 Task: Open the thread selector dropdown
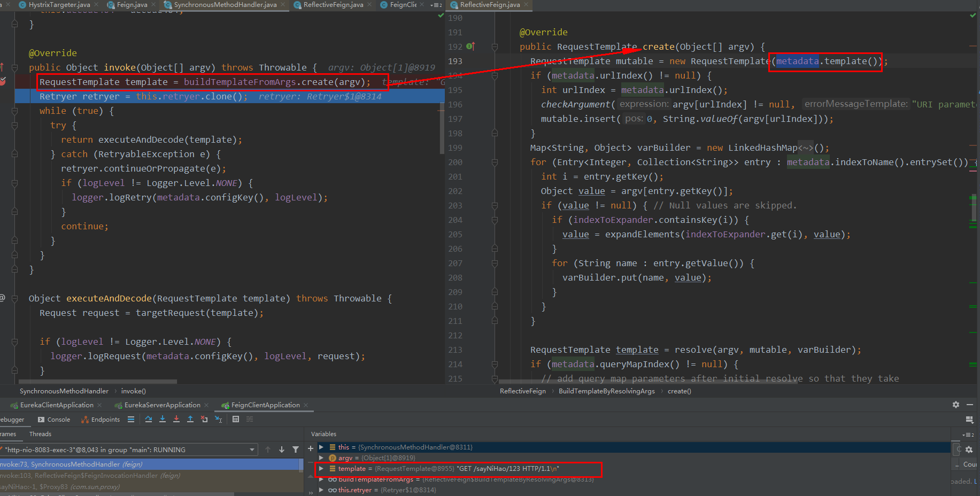[x=252, y=450]
